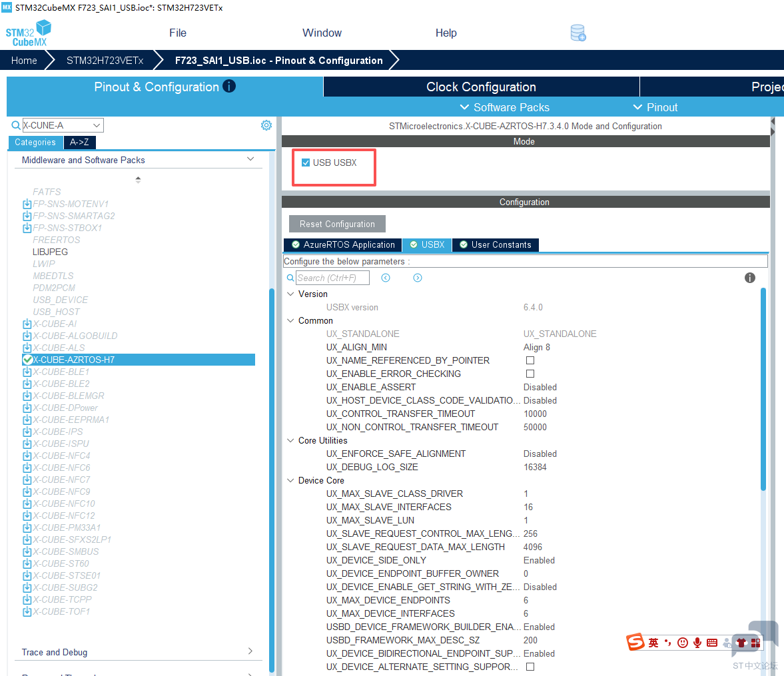784x676 pixels.
Task: Select LIBJPEG middleware item
Action: (x=50, y=252)
